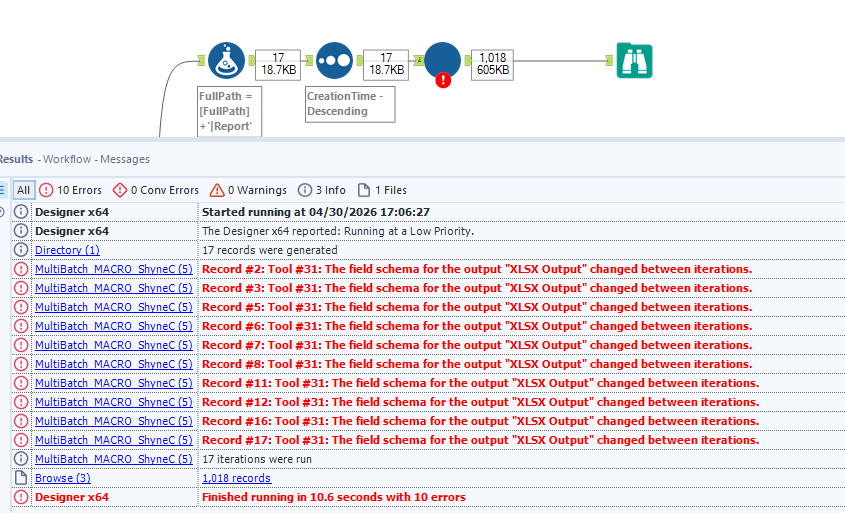Click the error icon on the Finished running row
Screen dimensions: 845x513
(21, 497)
